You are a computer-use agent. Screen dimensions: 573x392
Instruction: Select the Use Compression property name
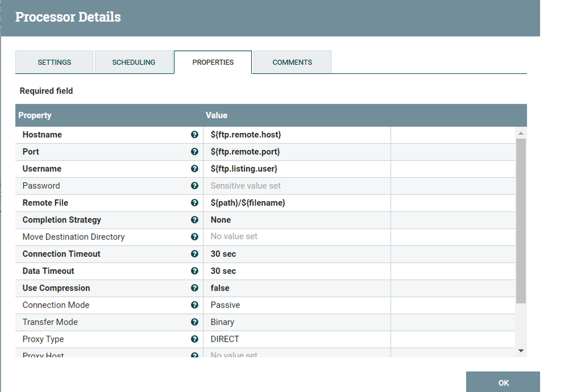coord(56,288)
